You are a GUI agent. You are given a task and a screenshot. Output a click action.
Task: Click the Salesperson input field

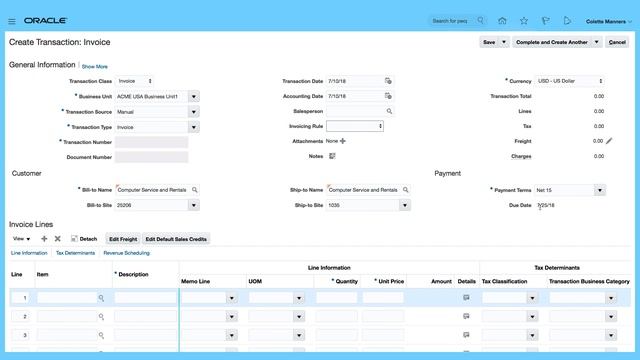point(356,111)
